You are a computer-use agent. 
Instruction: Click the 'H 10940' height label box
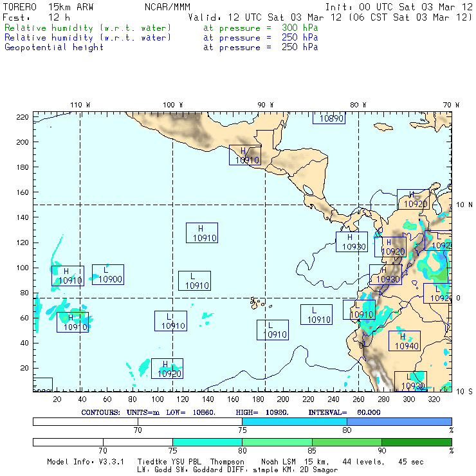click(405, 341)
